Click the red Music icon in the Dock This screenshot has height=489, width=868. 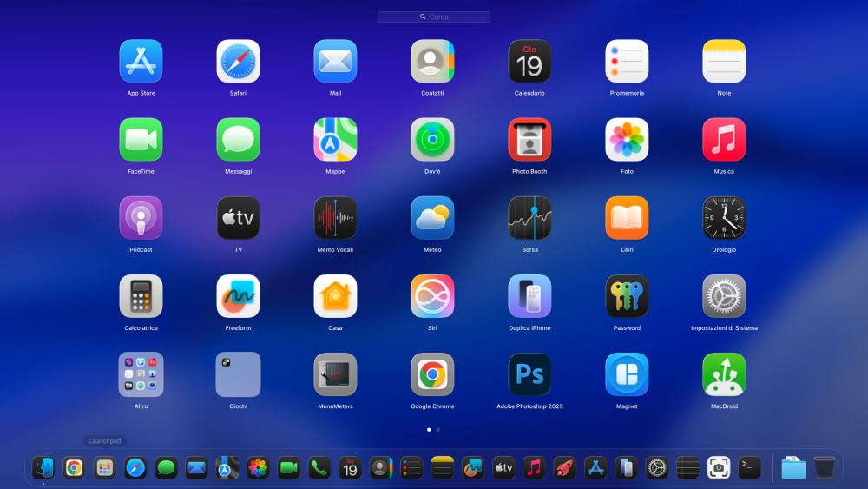tap(534, 468)
